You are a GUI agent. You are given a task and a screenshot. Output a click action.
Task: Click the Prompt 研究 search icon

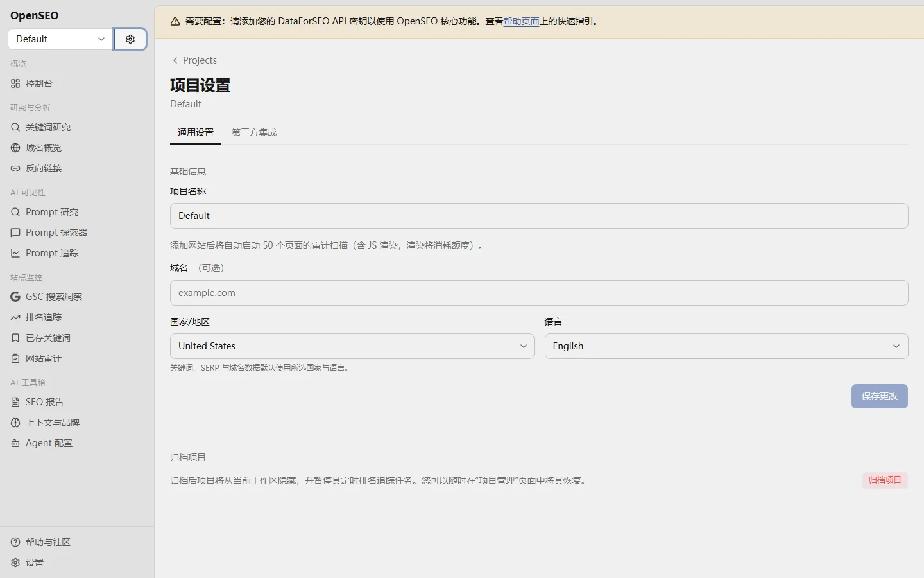(x=15, y=212)
